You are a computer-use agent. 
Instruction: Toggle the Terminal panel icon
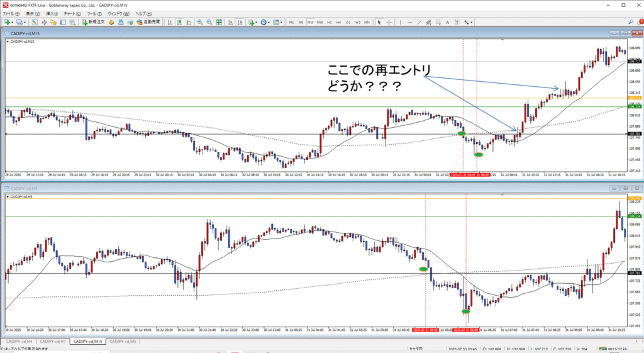(63, 22)
